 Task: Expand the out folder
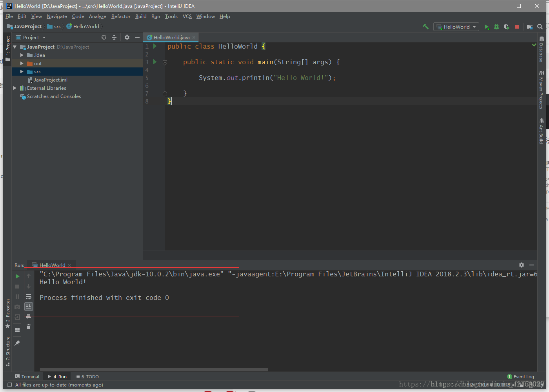(x=22, y=63)
